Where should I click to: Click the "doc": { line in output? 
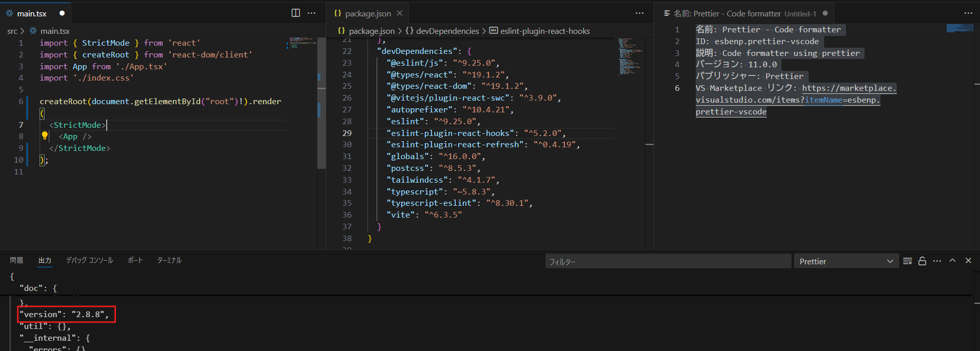tap(38, 288)
